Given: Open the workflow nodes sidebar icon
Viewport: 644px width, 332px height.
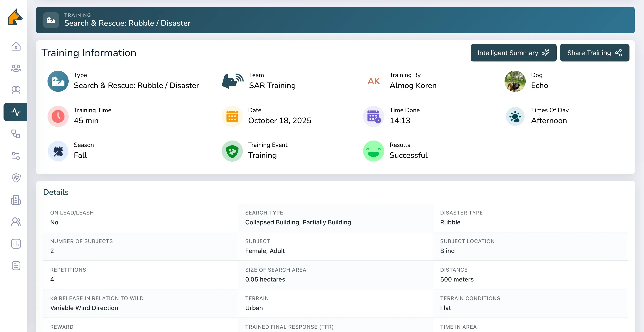Looking at the screenshot, I should pos(16,134).
